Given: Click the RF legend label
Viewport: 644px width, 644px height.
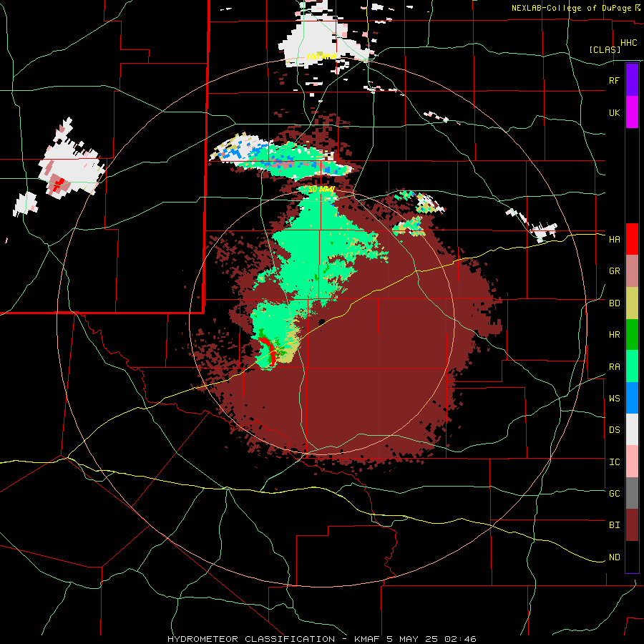Looking at the screenshot, I should tap(614, 80).
